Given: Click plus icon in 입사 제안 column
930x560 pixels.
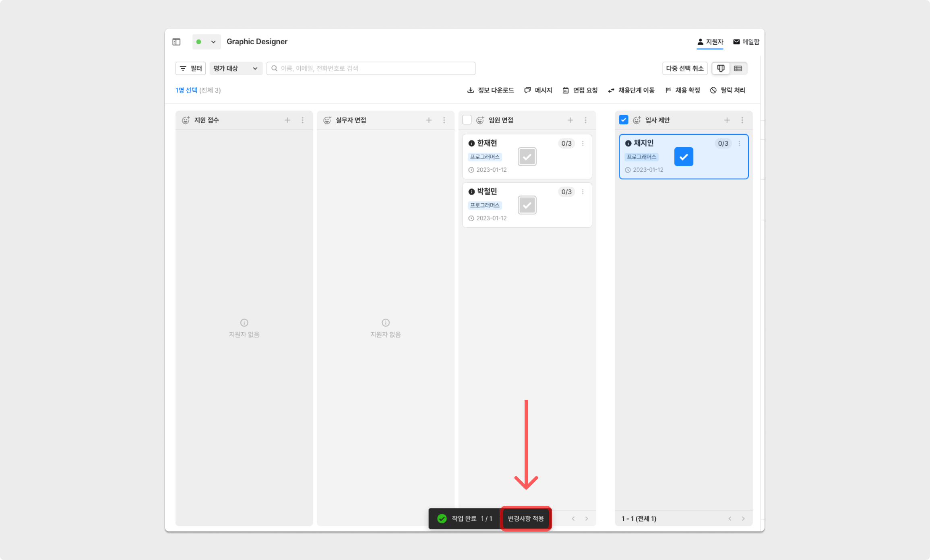Looking at the screenshot, I should pos(727,120).
